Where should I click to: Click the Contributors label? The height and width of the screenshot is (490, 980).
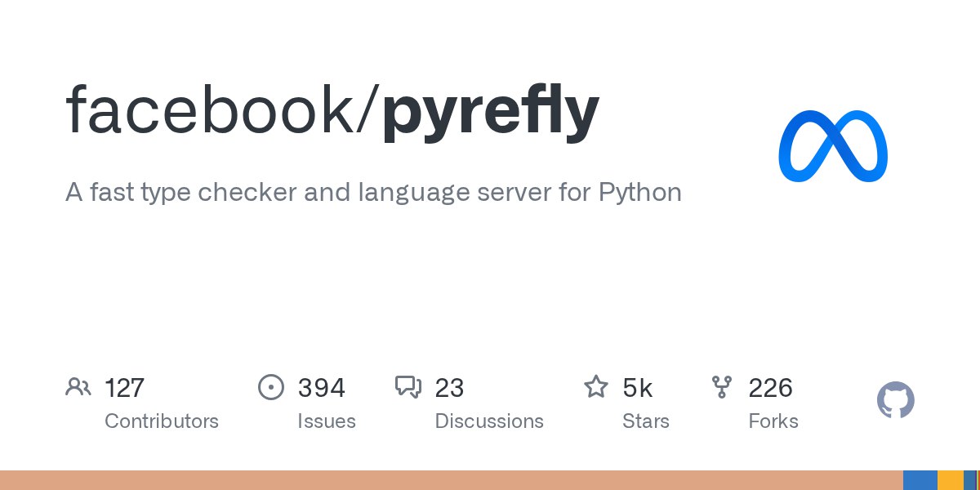[162, 421]
